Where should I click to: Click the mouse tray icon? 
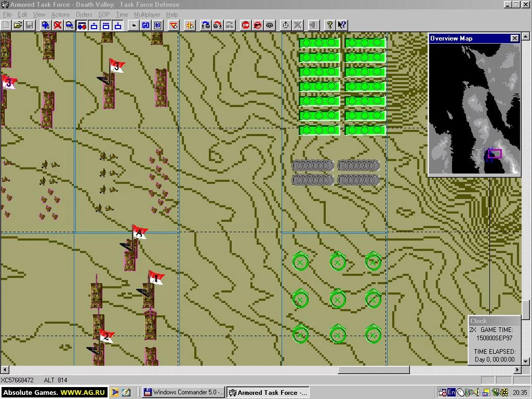[x=460, y=392]
